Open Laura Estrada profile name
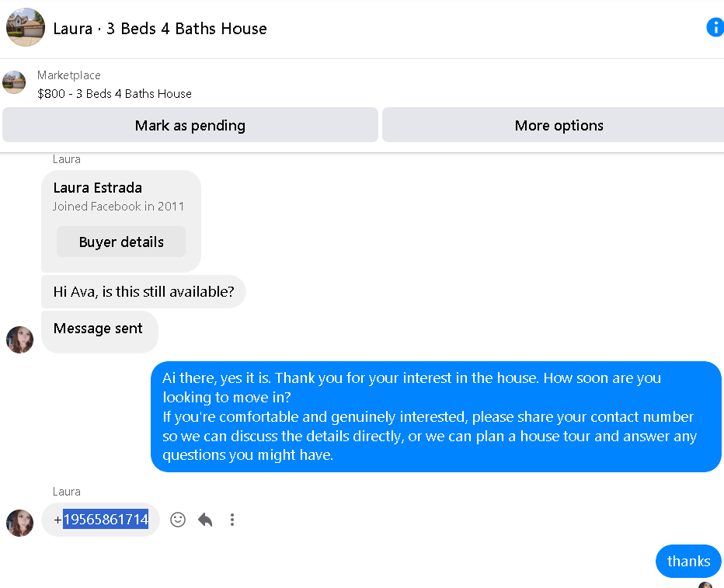 [97, 188]
